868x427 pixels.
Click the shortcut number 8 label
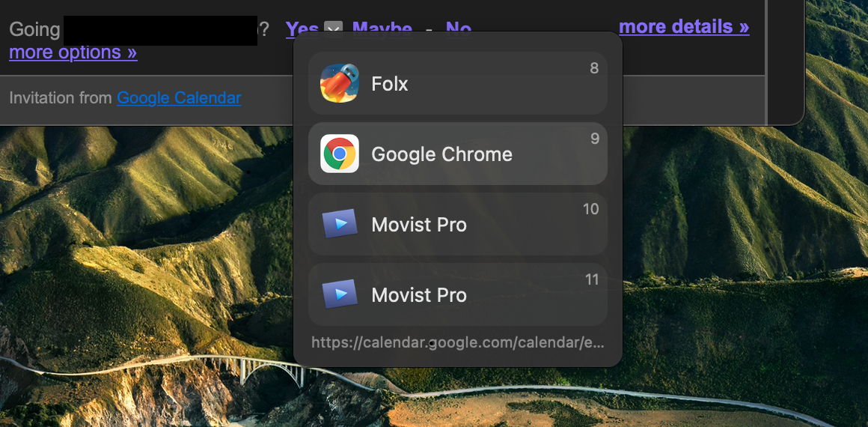(594, 68)
